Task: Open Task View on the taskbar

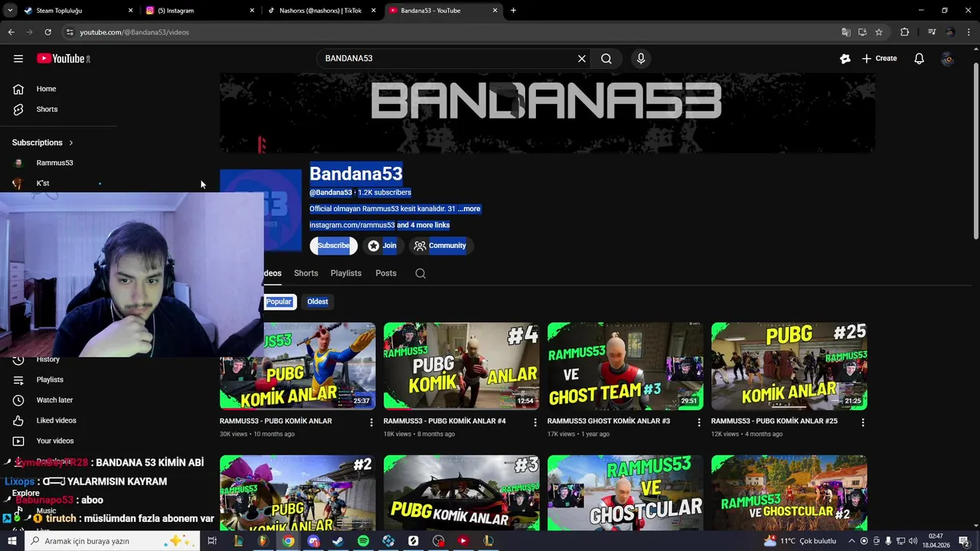Action: click(x=212, y=541)
